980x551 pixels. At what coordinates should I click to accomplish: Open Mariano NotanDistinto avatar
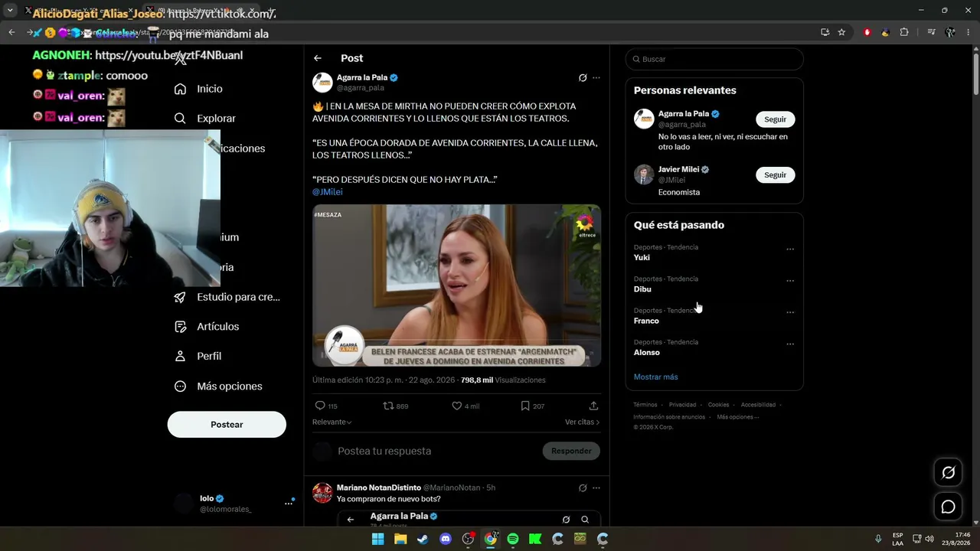[x=322, y=493]
